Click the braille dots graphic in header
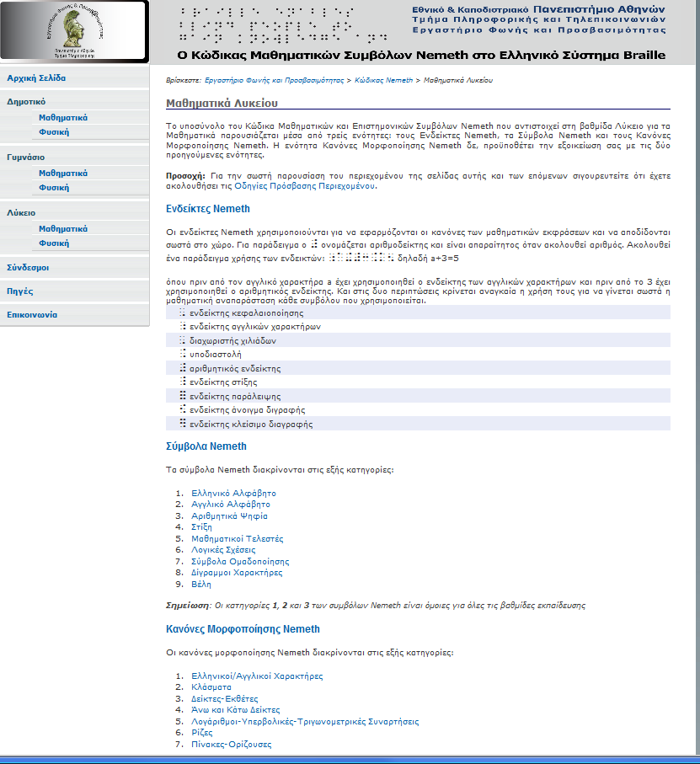The image size is (700, 764). (282, 25)
